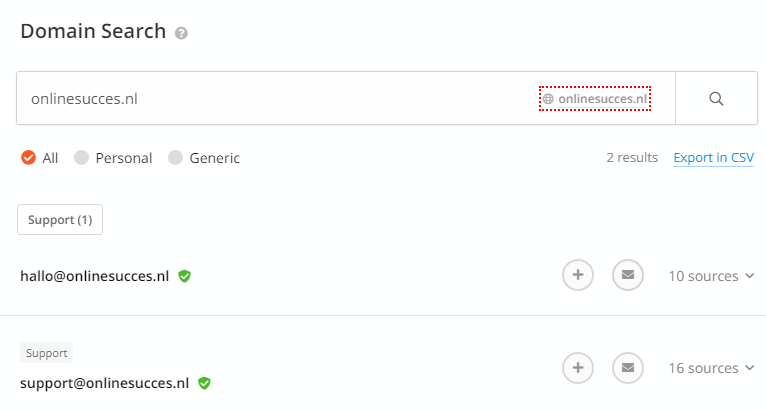The image size is (766, 410).
Task: Click the magnifier search button
Action: (x=715, y=98)
